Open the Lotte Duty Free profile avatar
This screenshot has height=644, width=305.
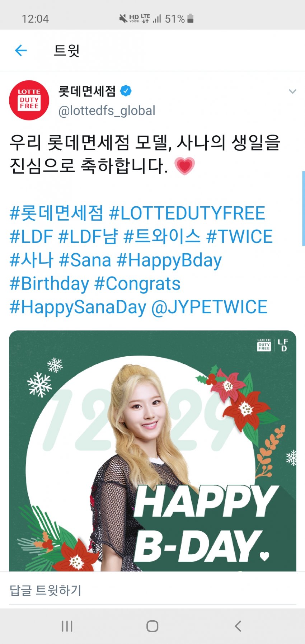click(29, 100)
